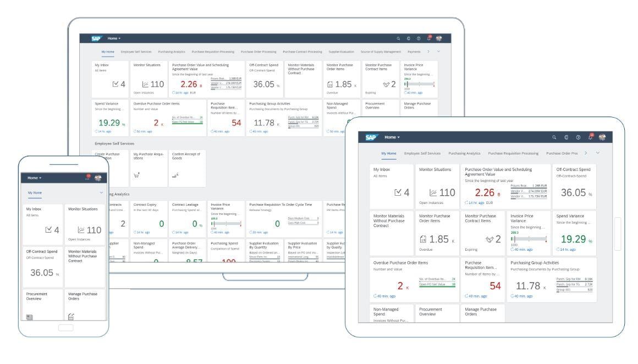Viewport: 638px width, 364px height.
Task: Click the Monitor Situations chart icon on laptop
Action: [x=145, y=84]
